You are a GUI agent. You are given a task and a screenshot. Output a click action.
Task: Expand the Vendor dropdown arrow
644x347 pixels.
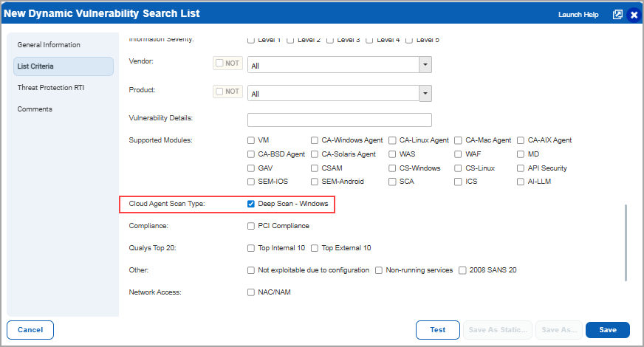425,65
